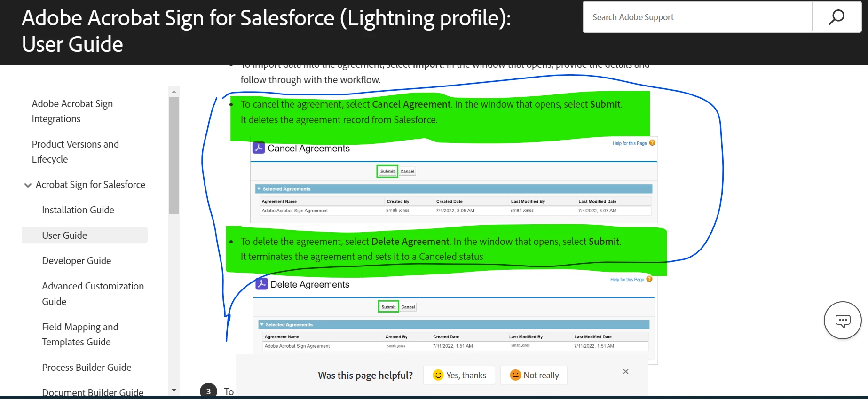Click the search magnifier icon
Image resolution: width=868 pixels, height=399 pixels.
(836, 17)
